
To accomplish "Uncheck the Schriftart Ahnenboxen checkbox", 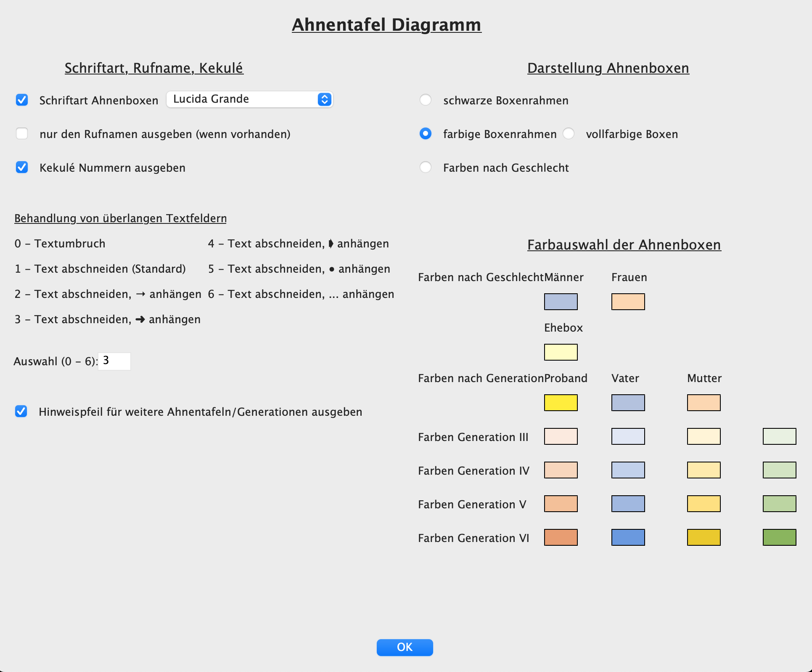I will pos(22,100).
